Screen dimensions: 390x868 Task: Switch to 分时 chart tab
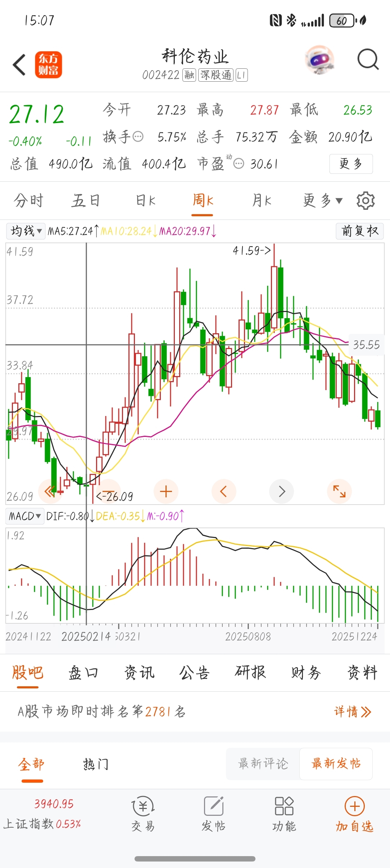pos(29,200)
